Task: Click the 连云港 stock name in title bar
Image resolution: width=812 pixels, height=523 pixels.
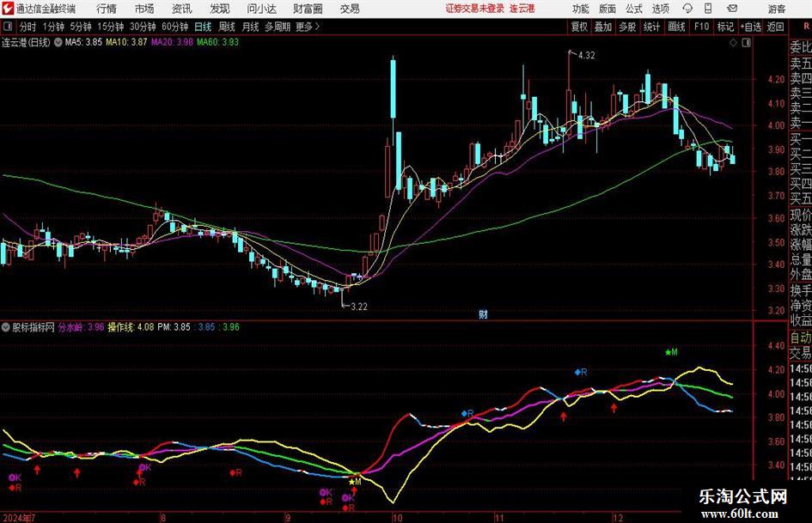Action: point(522,9)
